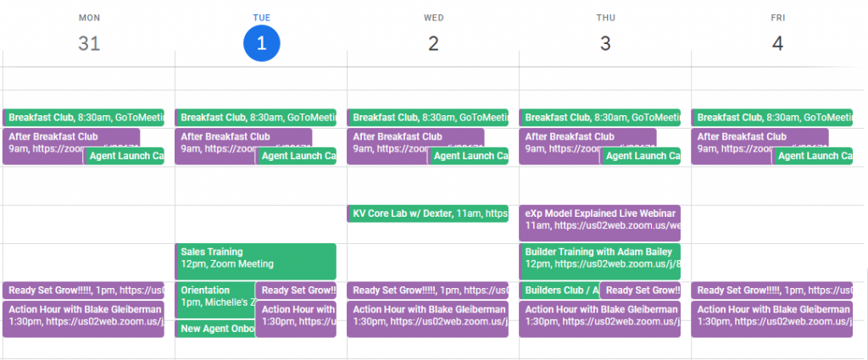Open Monday's Ready Set Grow event
Image resolution: width=868 pixels, height=360 pixels.
click(x=83, y=291)
